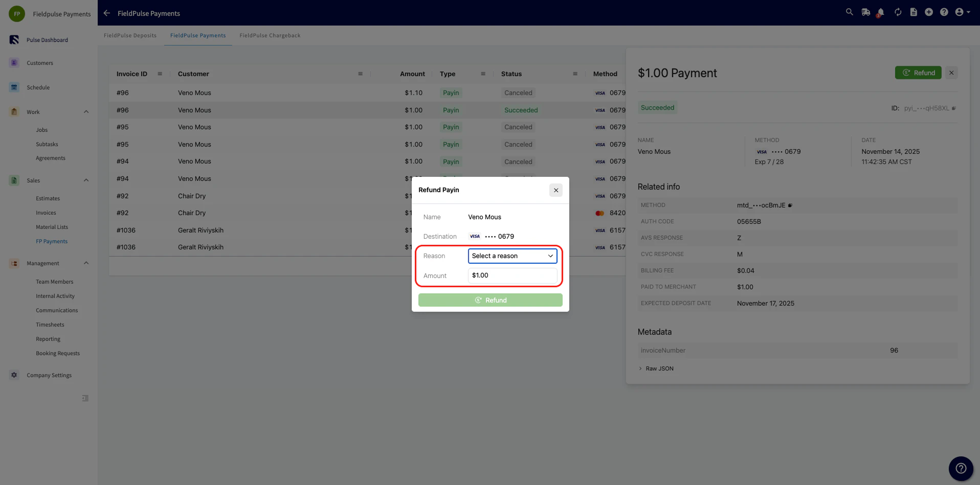
Task: Collapse the Sales sidebar section
Action: coord(86,180)
